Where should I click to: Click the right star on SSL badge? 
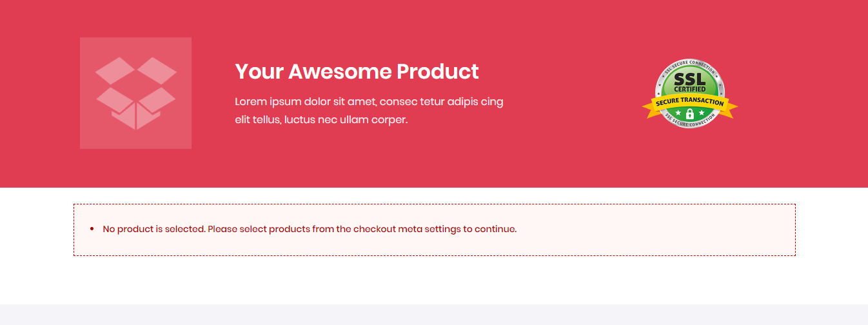(702, 113)
